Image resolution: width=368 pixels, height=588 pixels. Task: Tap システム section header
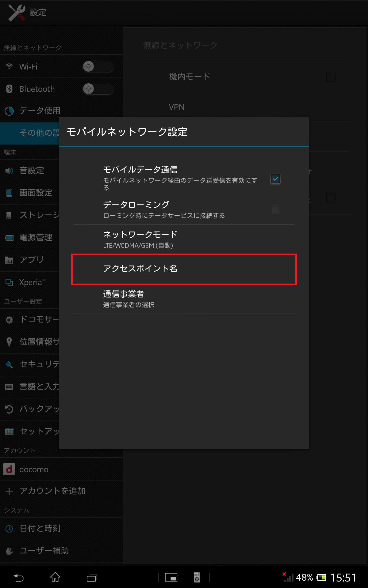17,510
